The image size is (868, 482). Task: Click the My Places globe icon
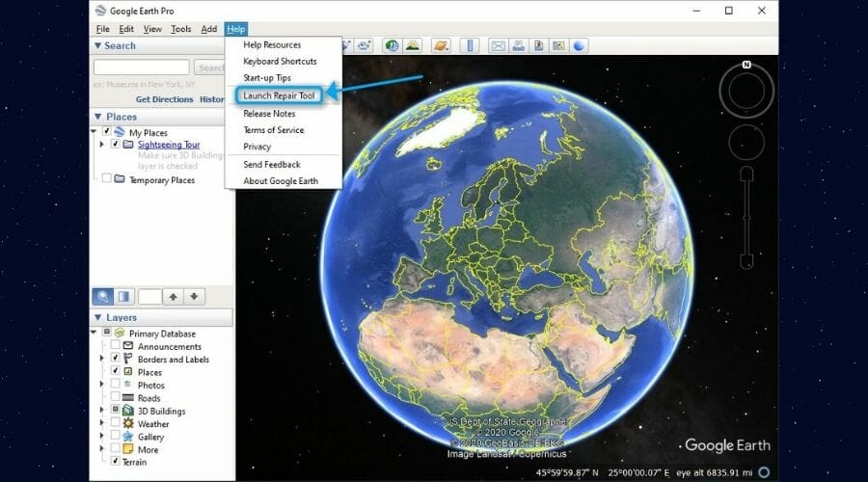click(120, 132)
